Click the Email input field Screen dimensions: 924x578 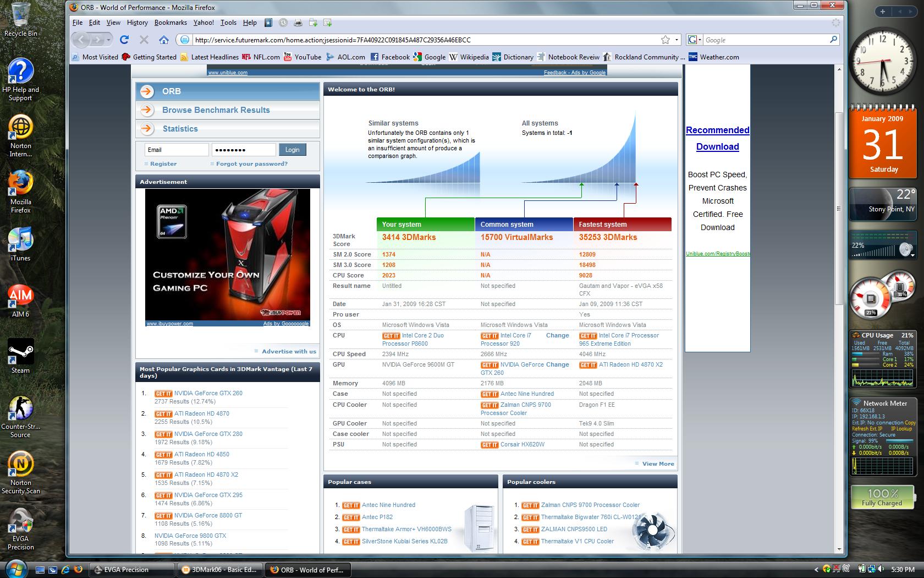pos(177,150)
